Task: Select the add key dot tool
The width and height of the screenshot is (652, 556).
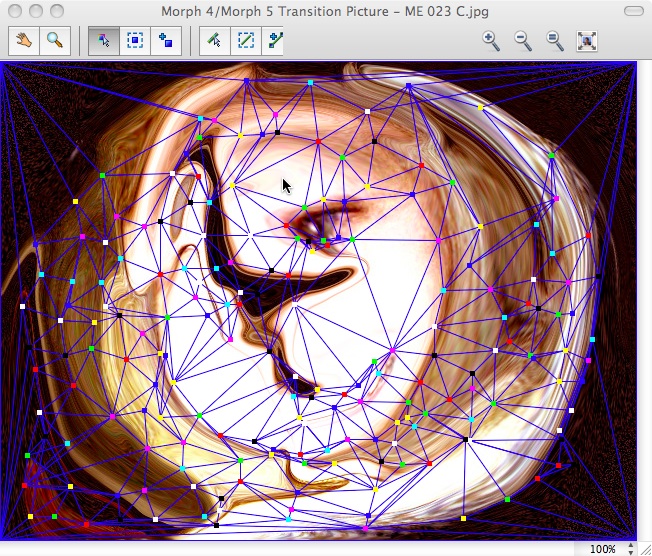Action: coord(166,40)
